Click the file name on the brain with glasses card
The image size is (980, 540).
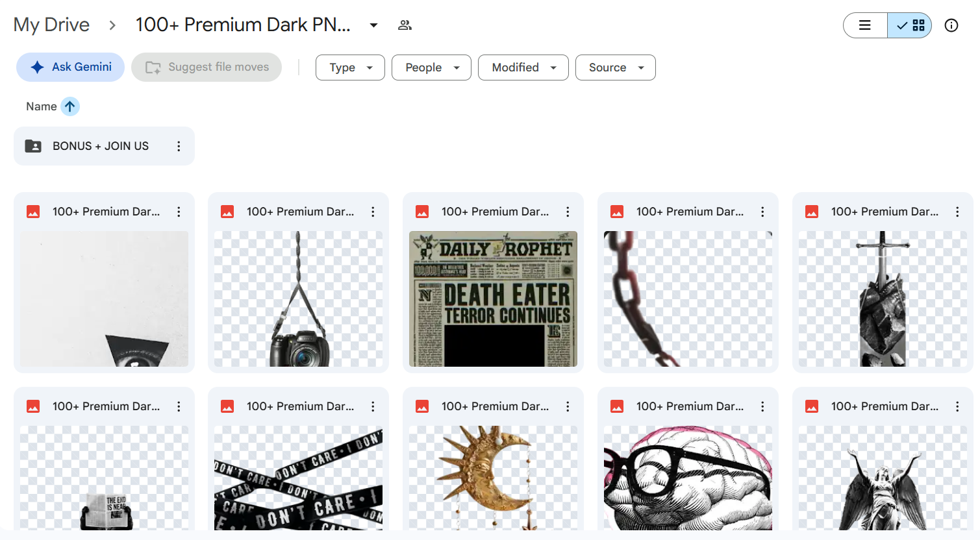tap(690, 406)
